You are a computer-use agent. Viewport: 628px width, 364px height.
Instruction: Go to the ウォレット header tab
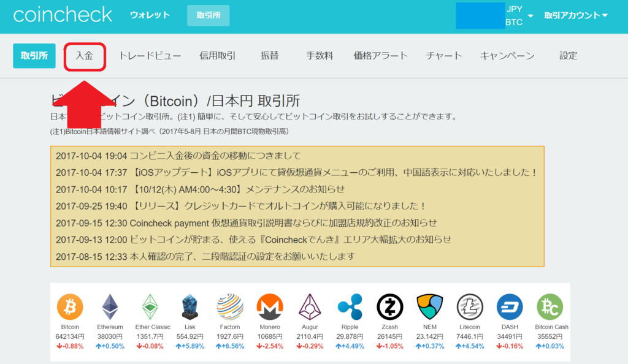coord(150,15)
